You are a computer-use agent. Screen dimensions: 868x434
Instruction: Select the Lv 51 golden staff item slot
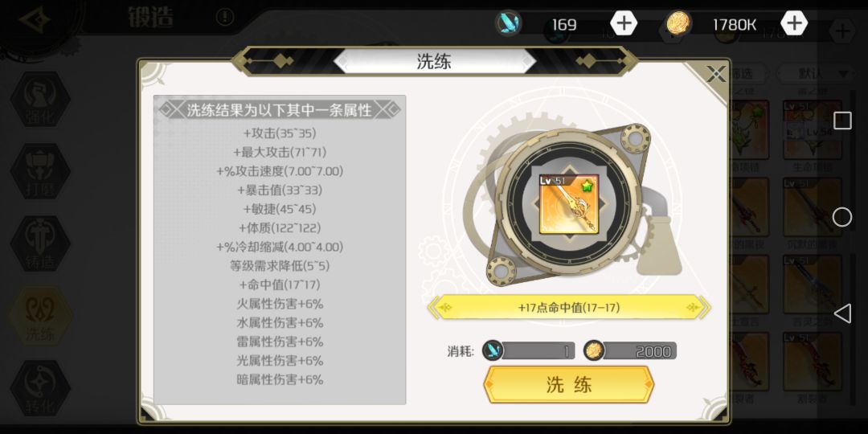pos(568,204)
